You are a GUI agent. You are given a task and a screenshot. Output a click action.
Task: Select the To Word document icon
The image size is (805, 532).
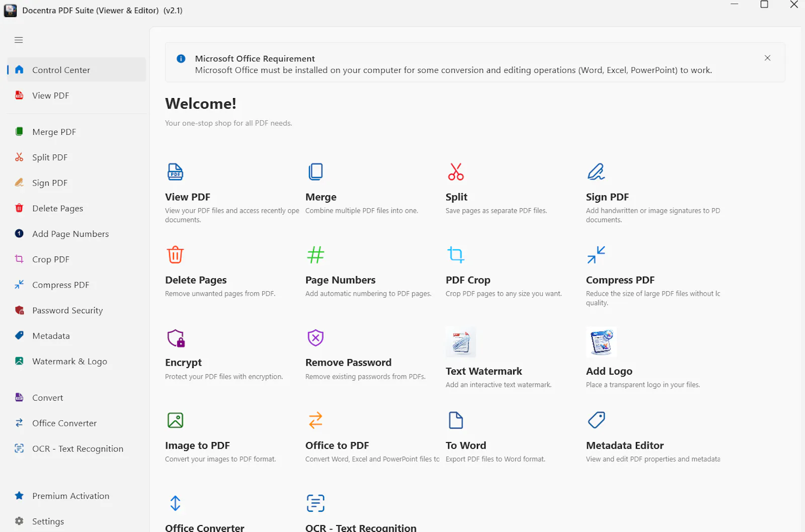point(456,420)
